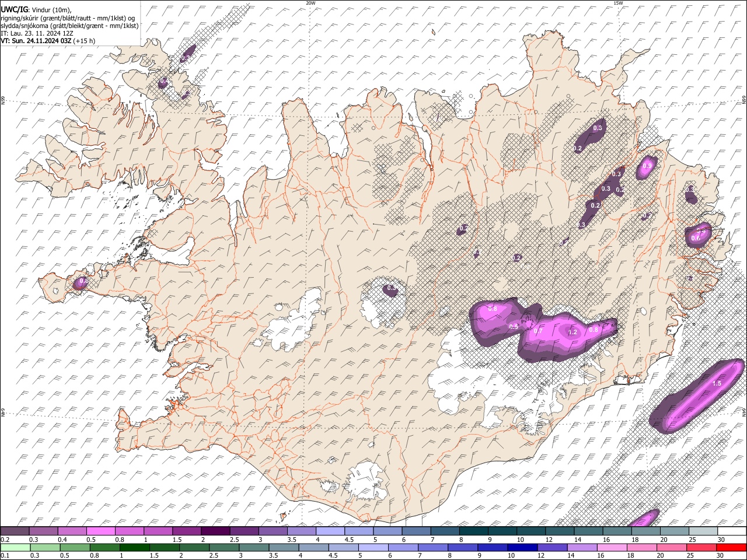This screenshot has width=747, height=560.
Task: Click the upper-row swatch labeled 2.5
Action: (244, 531)
